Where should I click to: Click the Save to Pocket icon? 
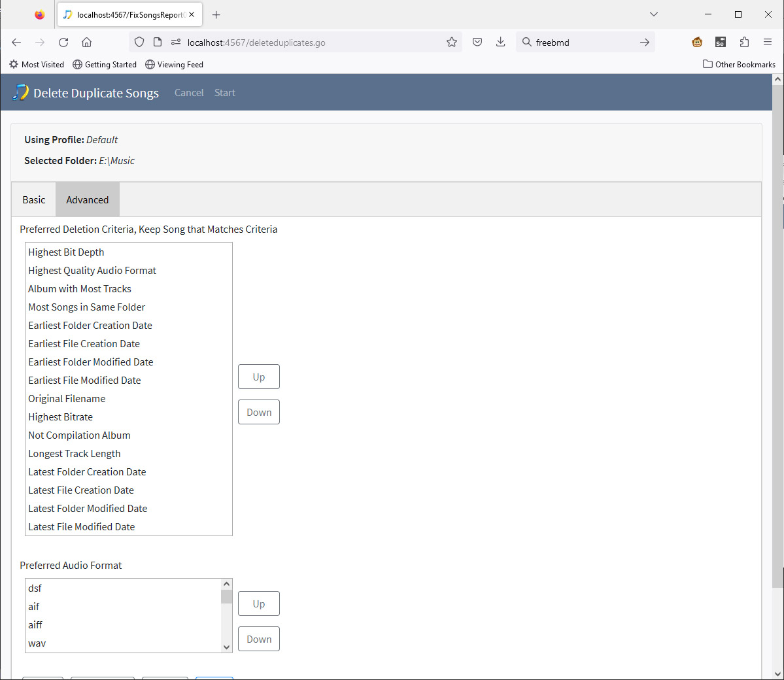[x=477, y=42]
